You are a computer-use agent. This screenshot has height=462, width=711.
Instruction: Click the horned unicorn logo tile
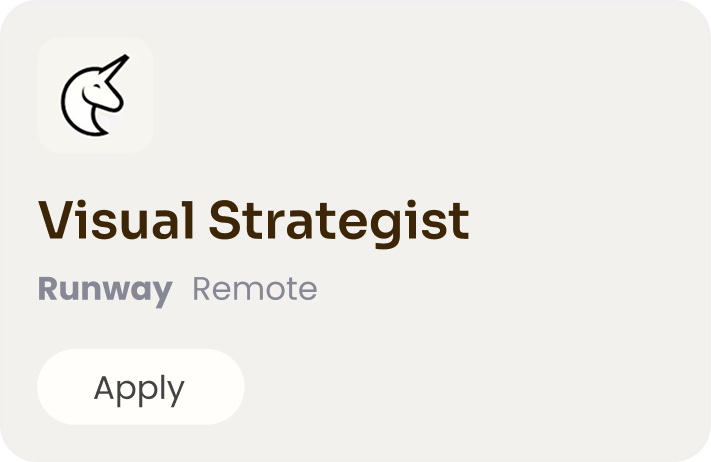tap(95, 95)
